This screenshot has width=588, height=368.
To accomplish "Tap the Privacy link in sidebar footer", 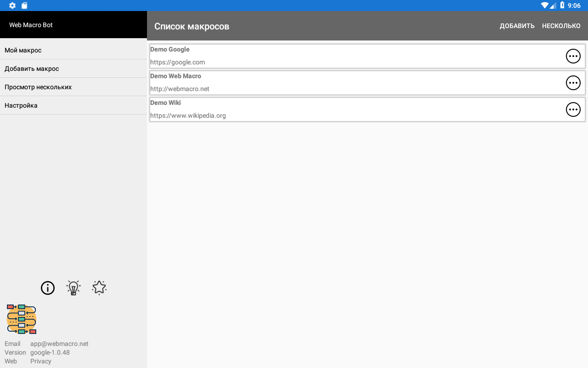I will pyautogui.click(x=41, y=361).
